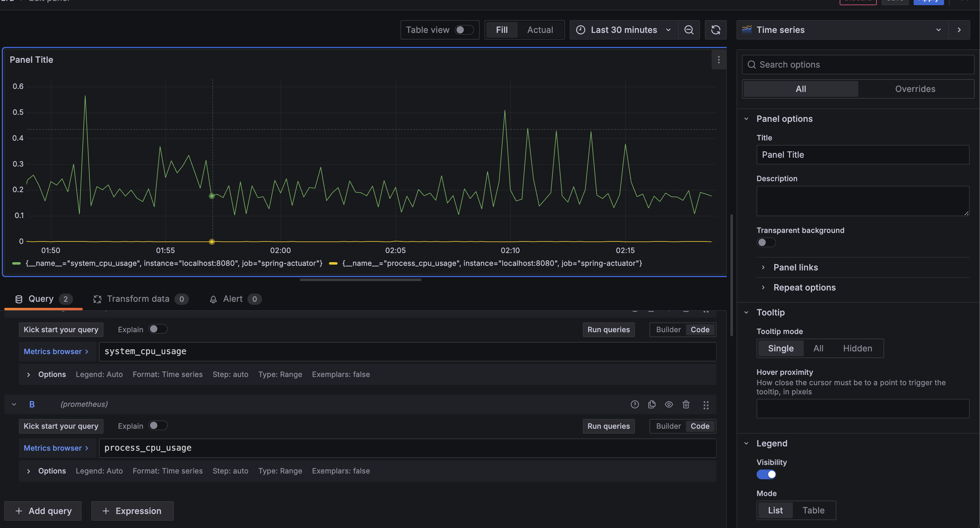Delete query B with the trash icon
The width and height of the screenshot is (980, 528).
685,404
